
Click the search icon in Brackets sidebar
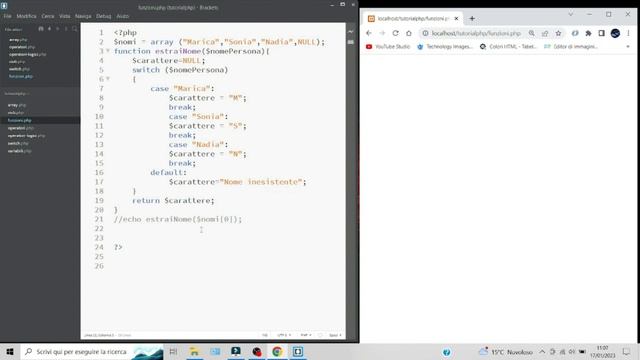click(x=74, y=29)
